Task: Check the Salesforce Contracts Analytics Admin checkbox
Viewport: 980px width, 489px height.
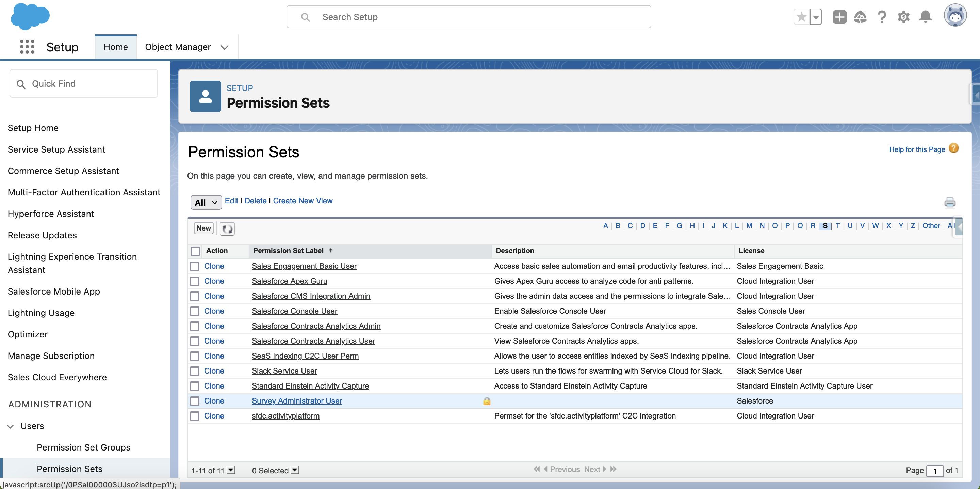Action: click(x=194, y=326)
